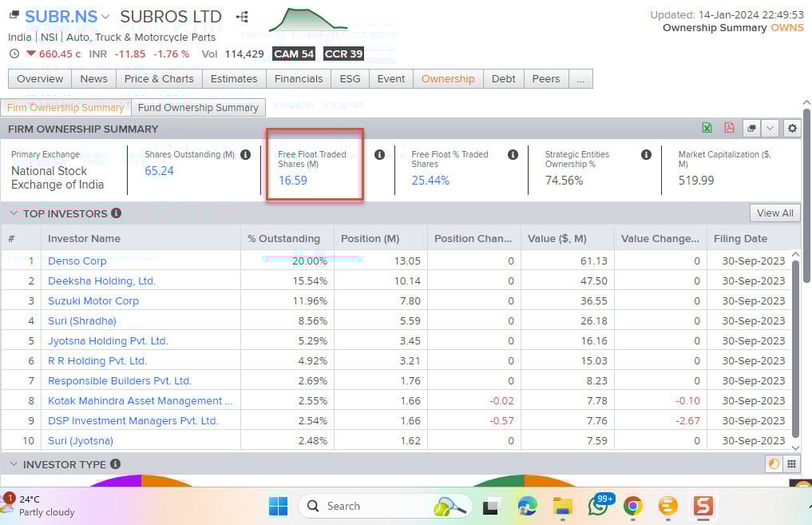Show info icon beside Investor Type
This screenshot has height=525, width=812.
click(x=116, y=463)
